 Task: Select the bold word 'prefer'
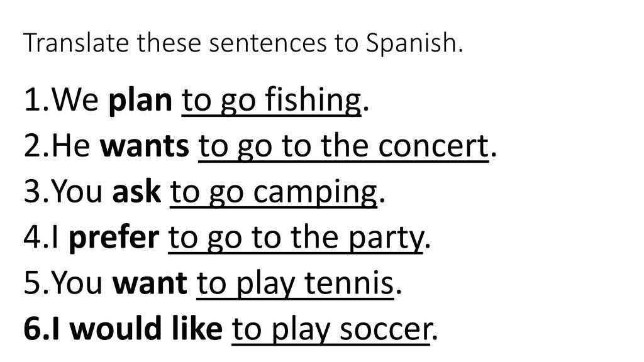(114, 238)
